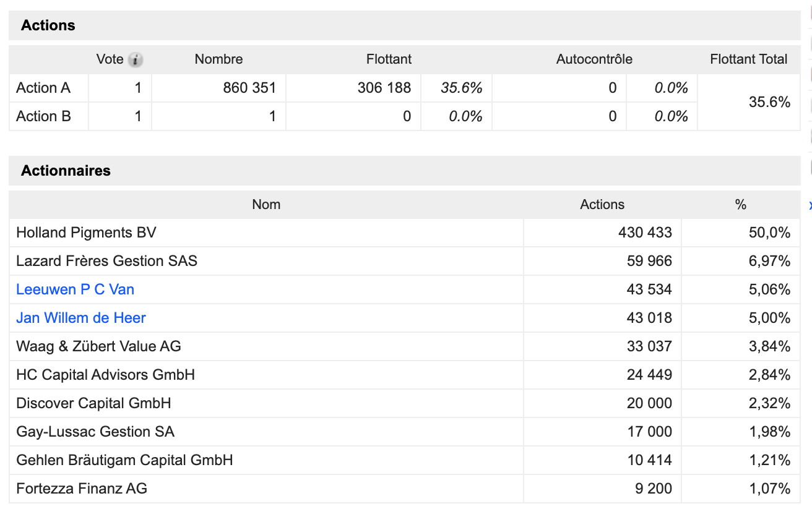
Task: Click the Waag & Zübert Value AG name
Action: [x=98, y=346]
